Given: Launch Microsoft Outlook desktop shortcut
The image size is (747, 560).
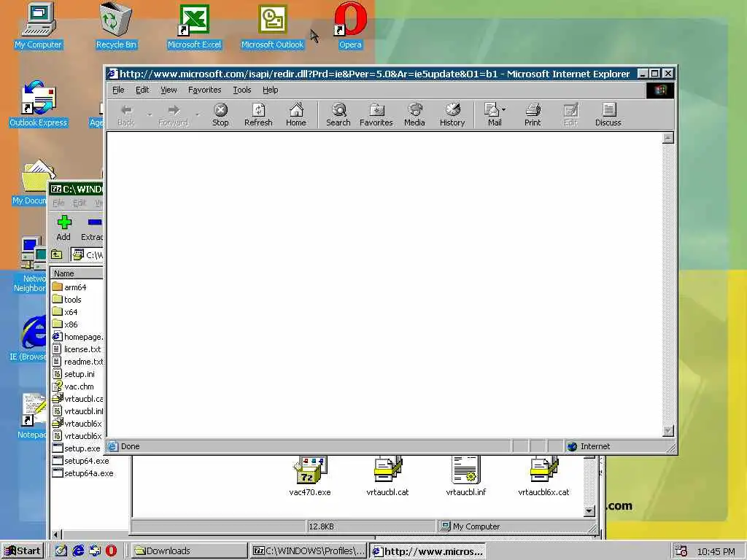Looking at the screenshot, I should pos(272,26).
